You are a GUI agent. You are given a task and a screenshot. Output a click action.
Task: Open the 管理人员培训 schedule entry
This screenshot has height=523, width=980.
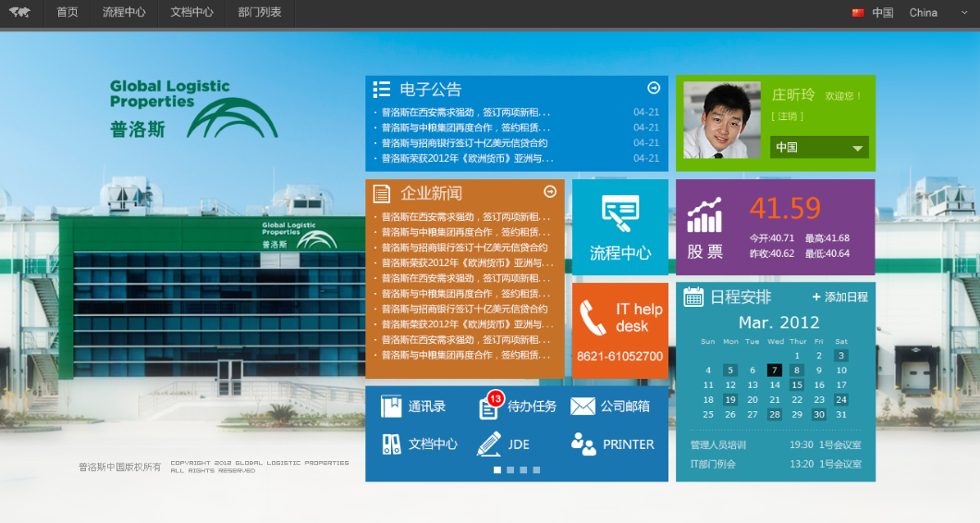click(x=776, y=444)
